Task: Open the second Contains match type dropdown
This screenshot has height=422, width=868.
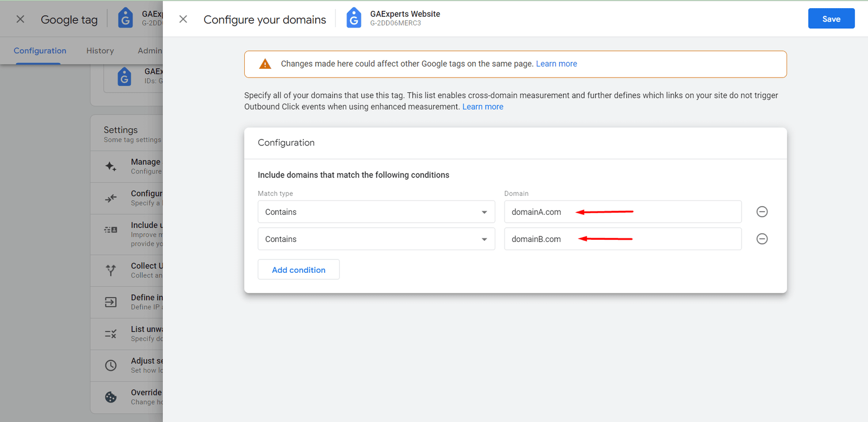Action: coord(375,239)
